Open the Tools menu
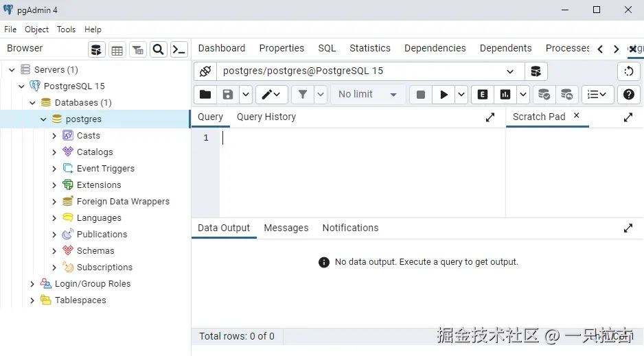The height and width of the screenshot is (356, 644). (66, 29)
